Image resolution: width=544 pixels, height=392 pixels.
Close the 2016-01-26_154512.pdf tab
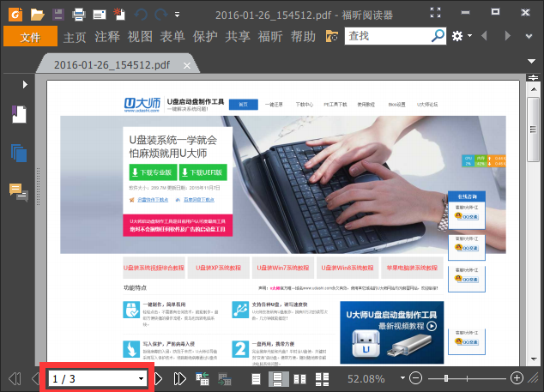[187, 65]
